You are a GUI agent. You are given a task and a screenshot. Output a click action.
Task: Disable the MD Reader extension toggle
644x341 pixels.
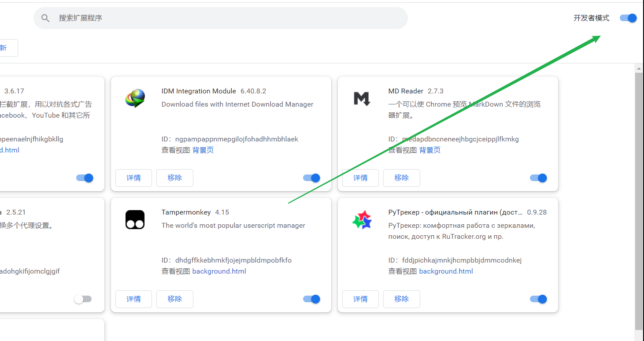[538, 178]
